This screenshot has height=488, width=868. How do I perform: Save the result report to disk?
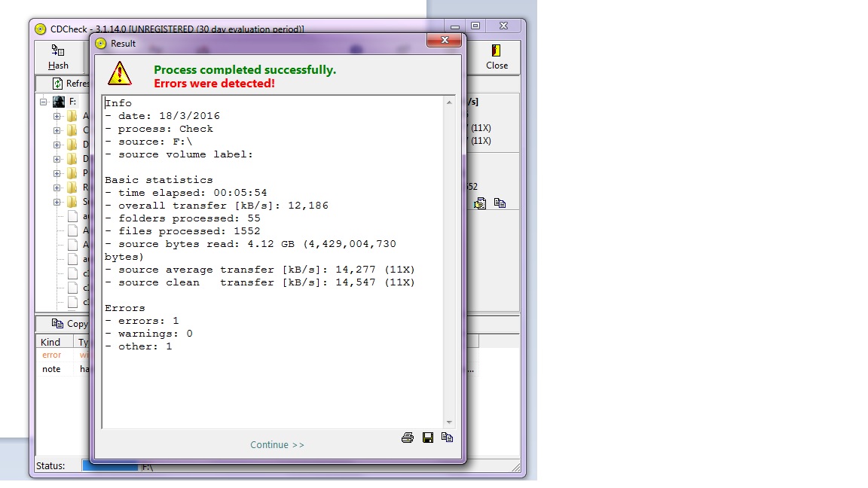tap(427, 438)
